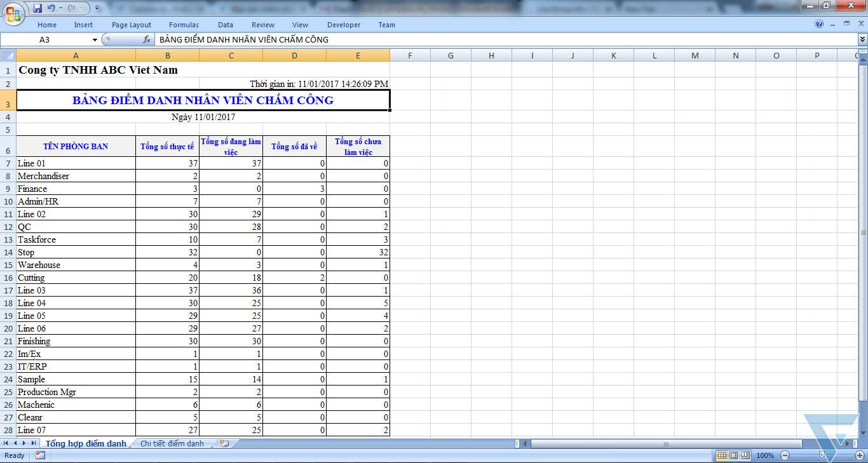Select the 'Tổng số đã về' header cell
The image size is (868, 463).
click(x=295, y=146)
